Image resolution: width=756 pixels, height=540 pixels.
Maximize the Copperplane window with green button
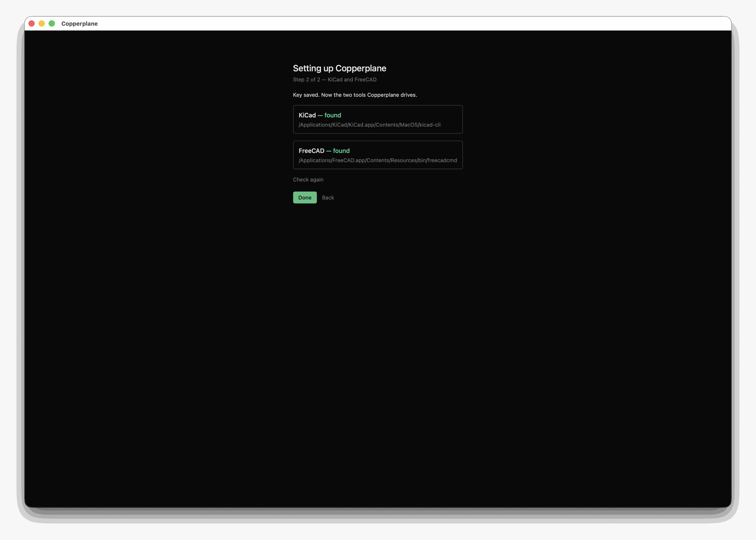click(51, 23)
